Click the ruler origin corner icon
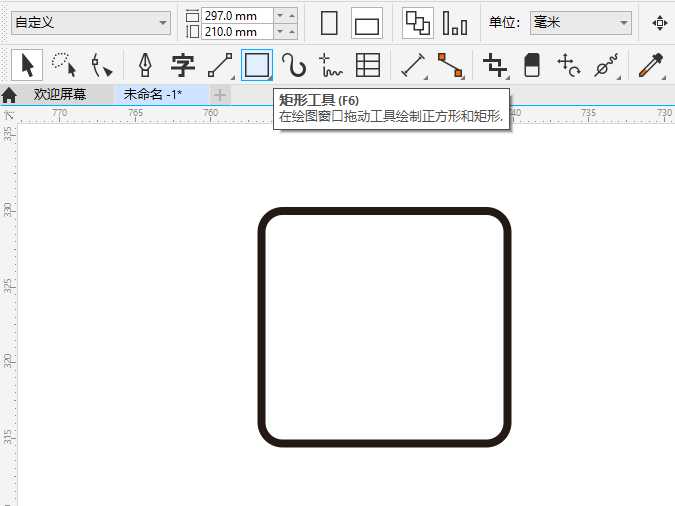 [x=9, y=115]
